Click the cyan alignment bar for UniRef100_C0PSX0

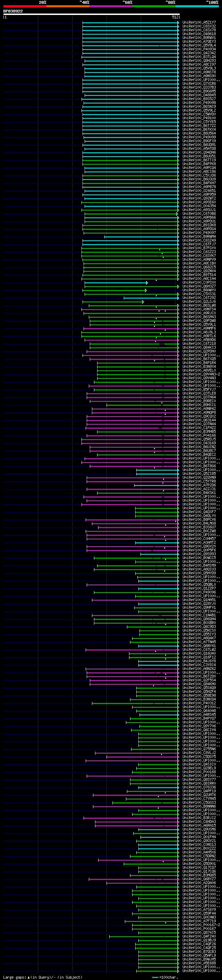[x=116, y=283]
